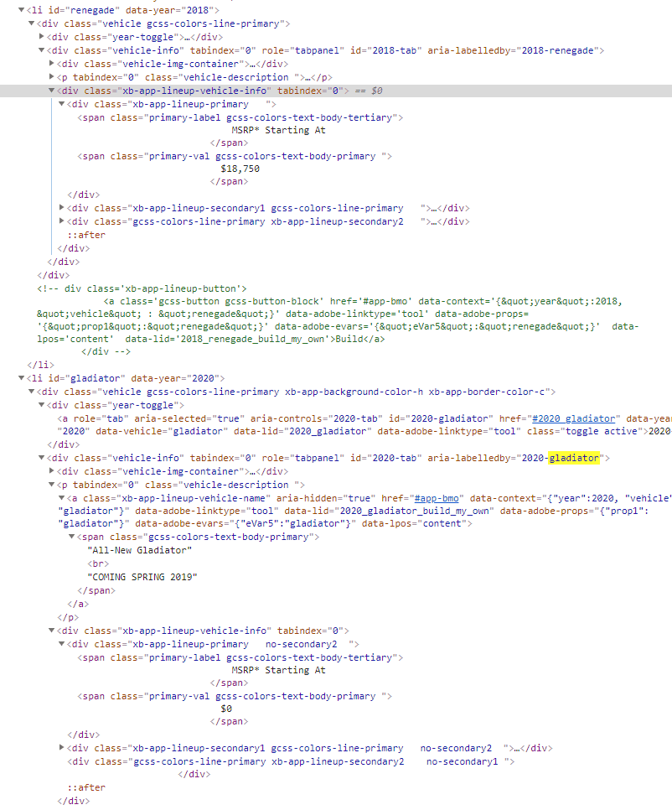Select the closing </li> tag row
The height and width of the screenshot is (810, 672).
point(40,365)
